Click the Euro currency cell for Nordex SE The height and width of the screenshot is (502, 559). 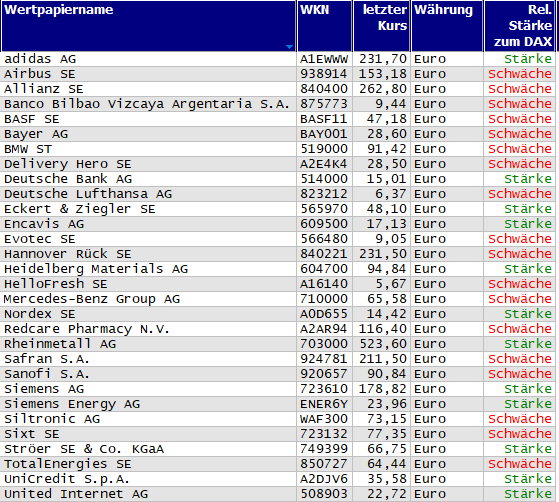pyautogui.click(x=430, y=314)
